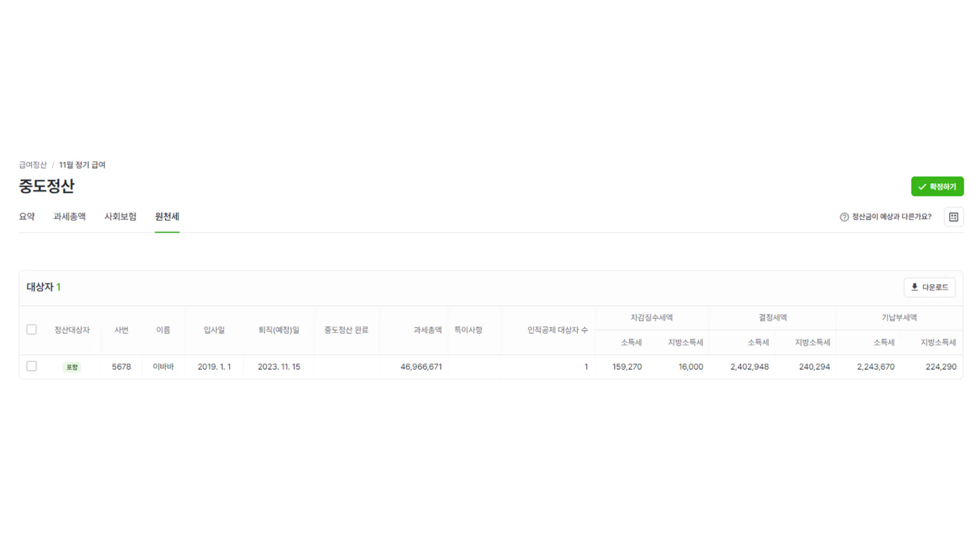
Task: Click the 차감징수세액 group header
Action: click(x=651, y=317)
